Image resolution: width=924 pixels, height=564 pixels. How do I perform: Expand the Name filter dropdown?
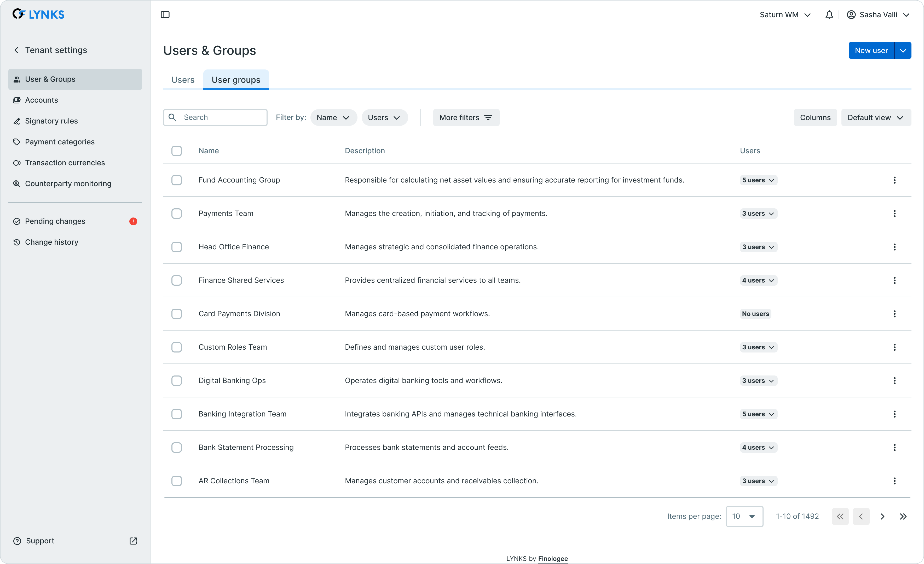click(x=333, y=118)
